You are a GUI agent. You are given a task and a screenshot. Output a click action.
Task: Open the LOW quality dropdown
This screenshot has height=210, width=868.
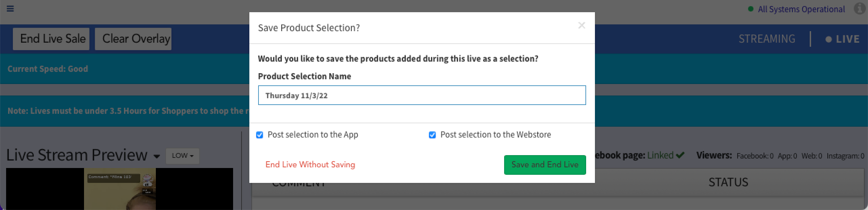pyautogui.click(x=182, y=156)
